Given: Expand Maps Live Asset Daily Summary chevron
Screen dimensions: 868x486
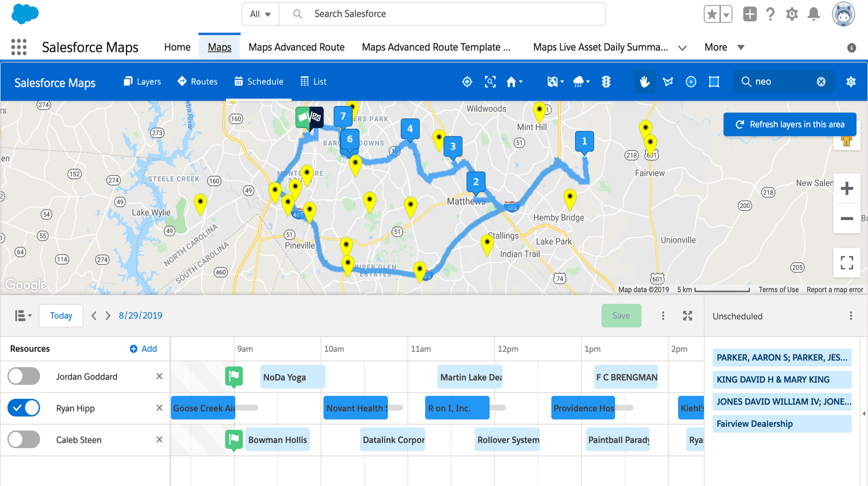Looking at the screenshot, I should pyautogui.click(x=682, y=48).
